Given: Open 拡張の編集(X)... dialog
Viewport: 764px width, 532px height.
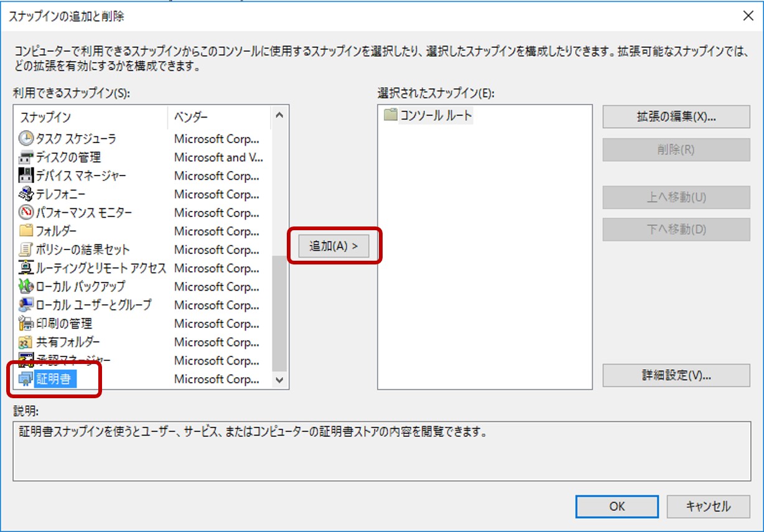Looking at the screenshot, I should [x=676, y=117].
